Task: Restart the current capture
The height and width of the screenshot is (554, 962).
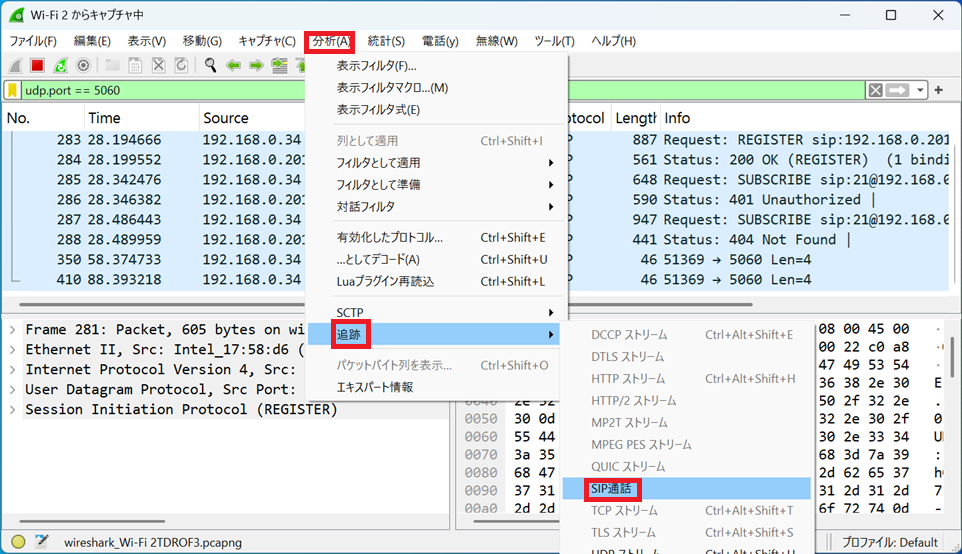Action: click(x=60, y=65)
